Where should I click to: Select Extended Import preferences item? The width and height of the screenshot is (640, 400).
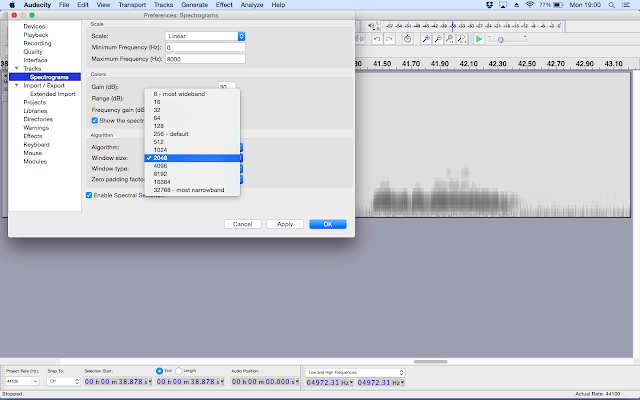53,94
